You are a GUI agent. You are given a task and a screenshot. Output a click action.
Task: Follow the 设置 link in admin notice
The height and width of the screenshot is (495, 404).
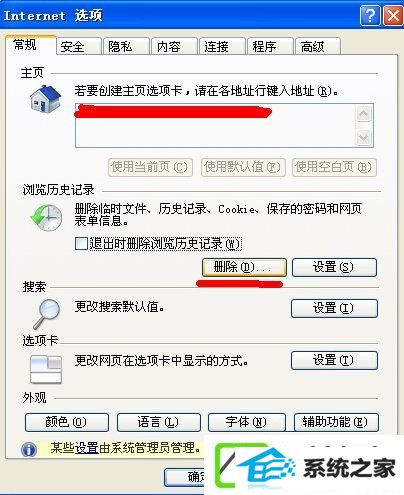(86, 448)
